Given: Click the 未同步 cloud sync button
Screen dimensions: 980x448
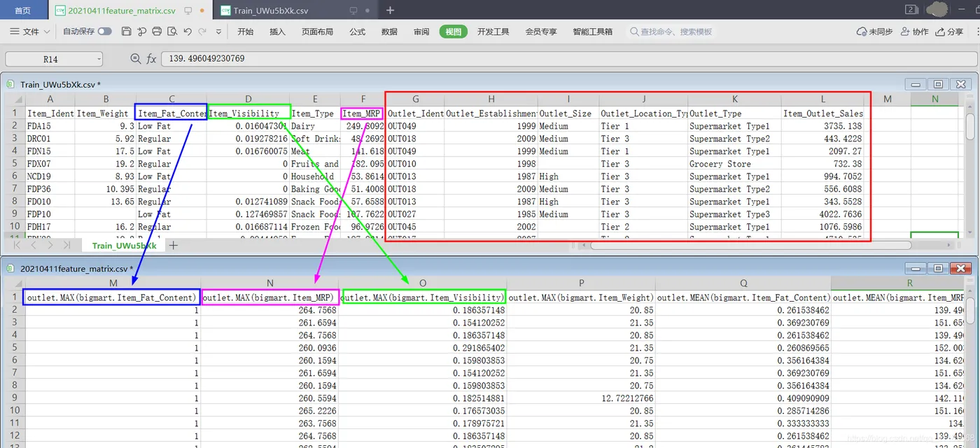Looking at the screenshot, I should [874, 31].
